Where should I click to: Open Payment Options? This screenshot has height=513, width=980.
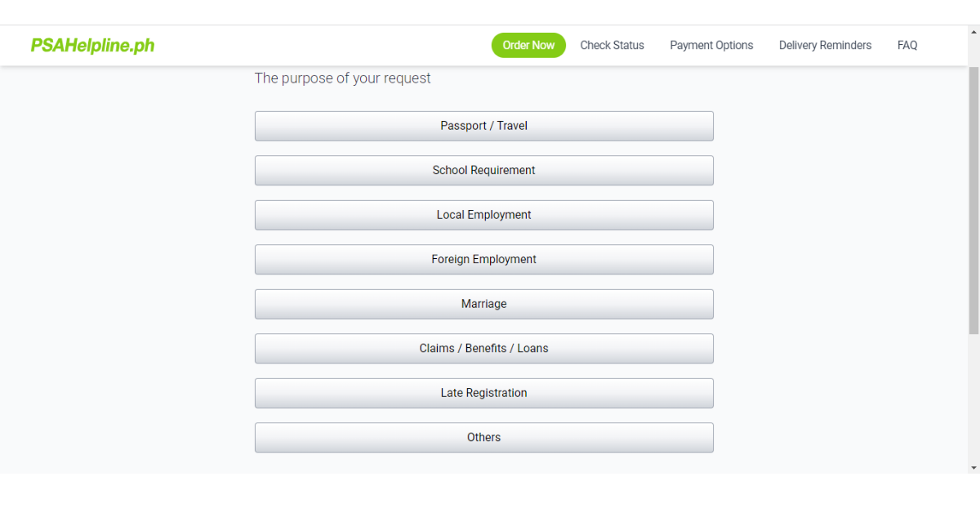[x=711, y=45]
